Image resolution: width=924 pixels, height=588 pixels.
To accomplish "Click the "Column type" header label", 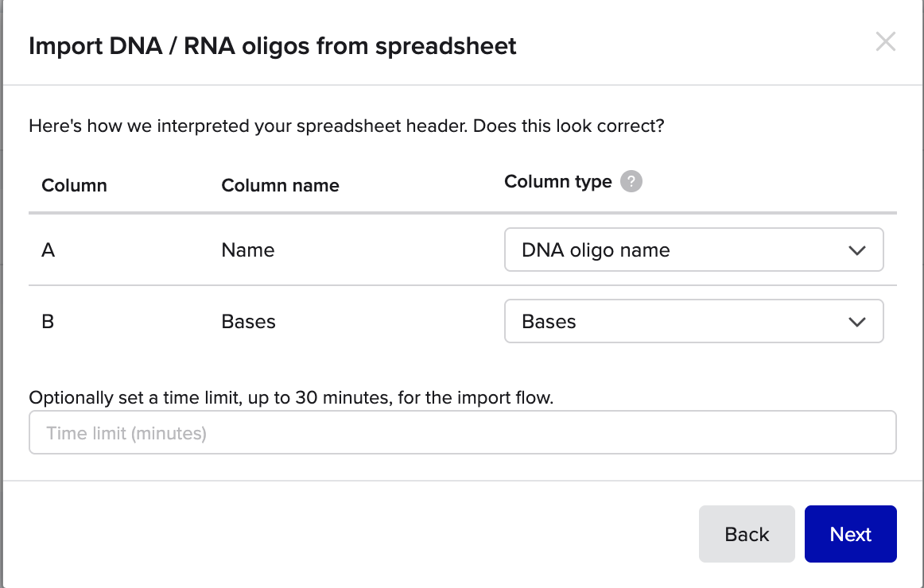I will pos(557,182).
